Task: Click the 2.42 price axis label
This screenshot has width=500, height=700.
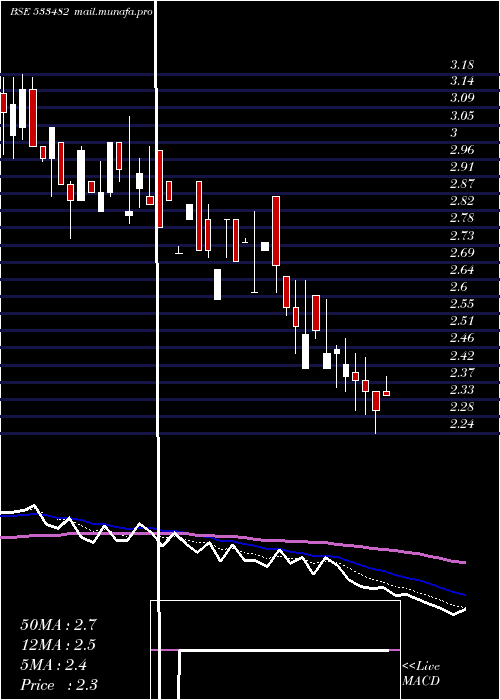Action: point(462,356)
